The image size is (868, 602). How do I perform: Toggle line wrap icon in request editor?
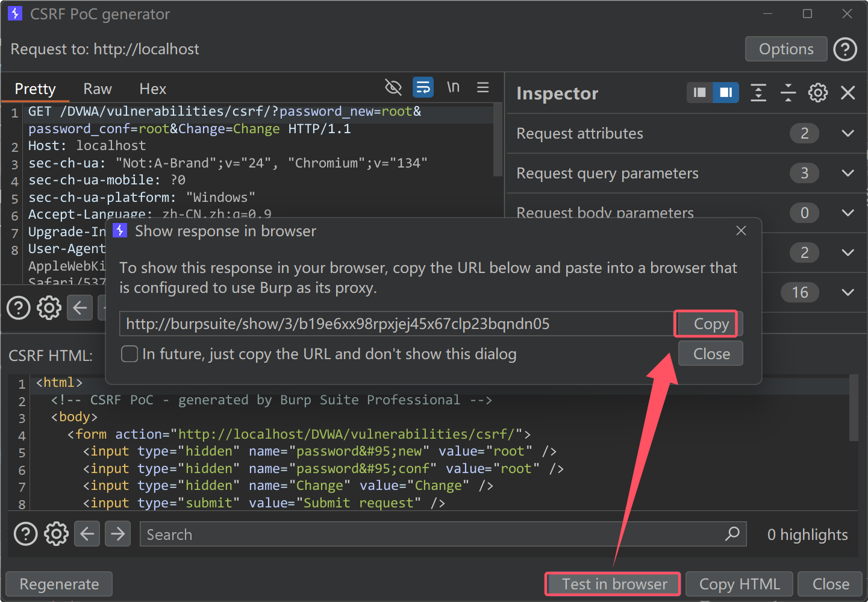[423, 87]
